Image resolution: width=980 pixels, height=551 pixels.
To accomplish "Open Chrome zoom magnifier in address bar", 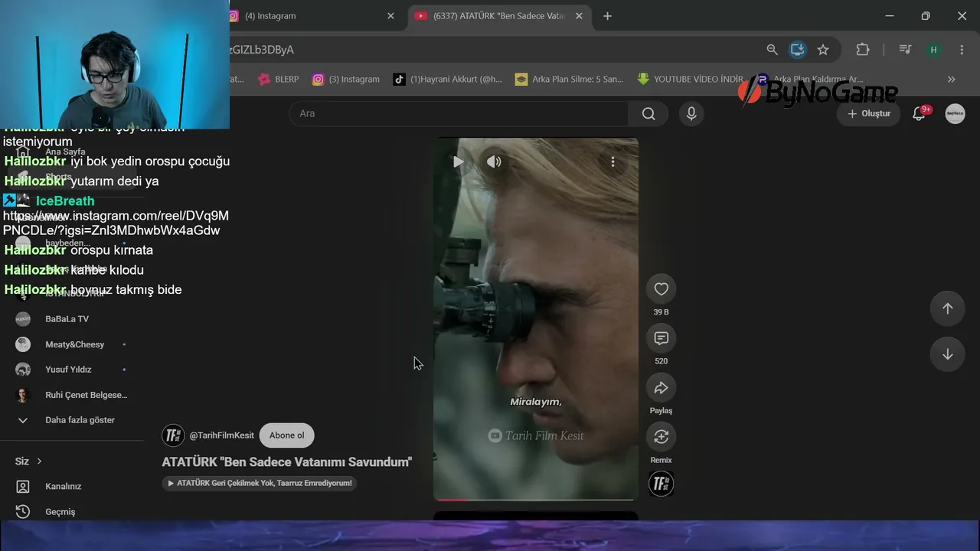I will tap(772, 50).
